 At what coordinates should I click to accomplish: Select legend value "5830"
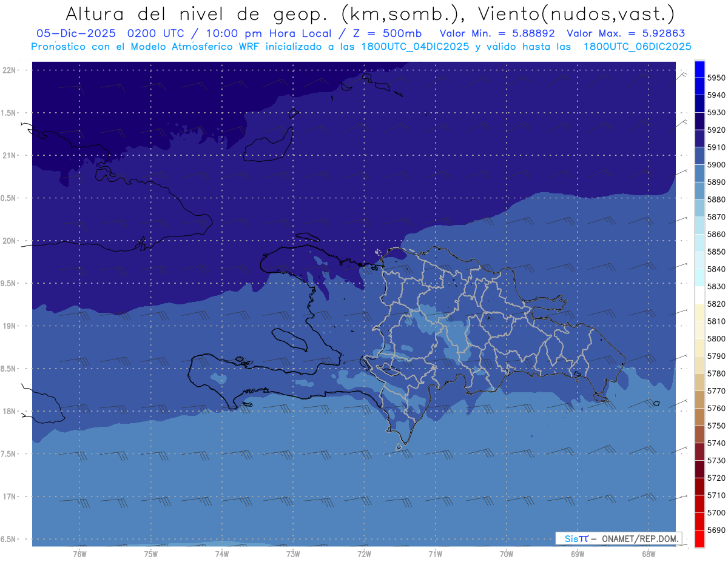point(717,286)
